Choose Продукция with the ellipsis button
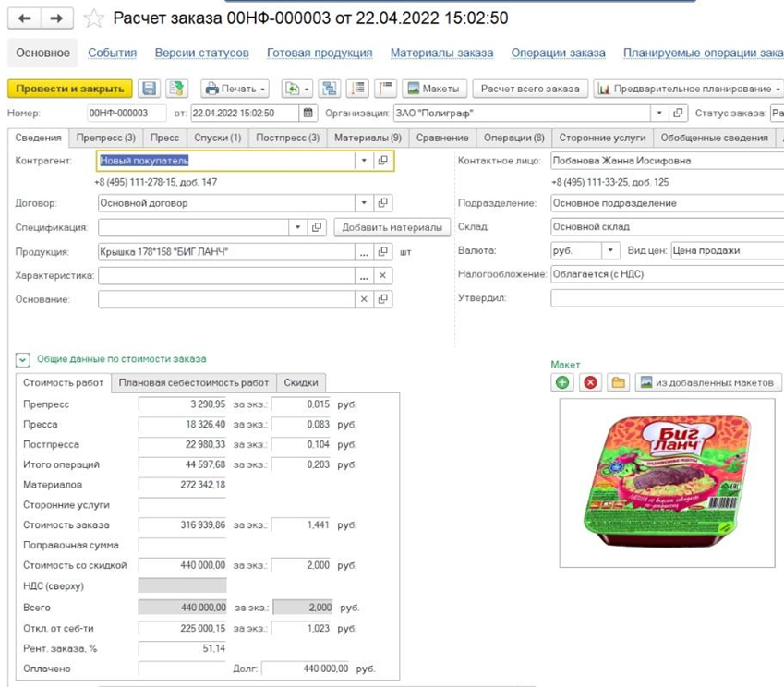784x687 pixels. tap(364, 251)
